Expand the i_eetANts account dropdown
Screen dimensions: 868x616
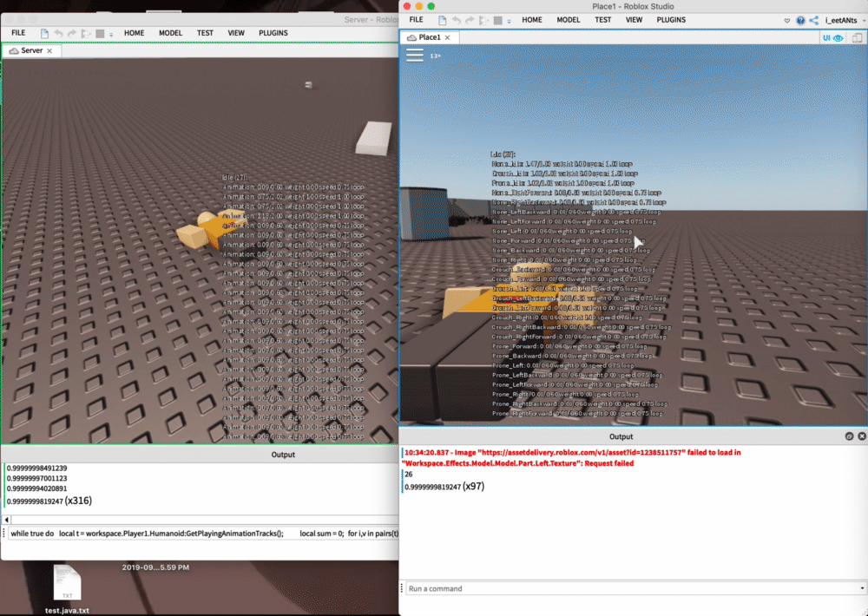(x=864, y=21)
